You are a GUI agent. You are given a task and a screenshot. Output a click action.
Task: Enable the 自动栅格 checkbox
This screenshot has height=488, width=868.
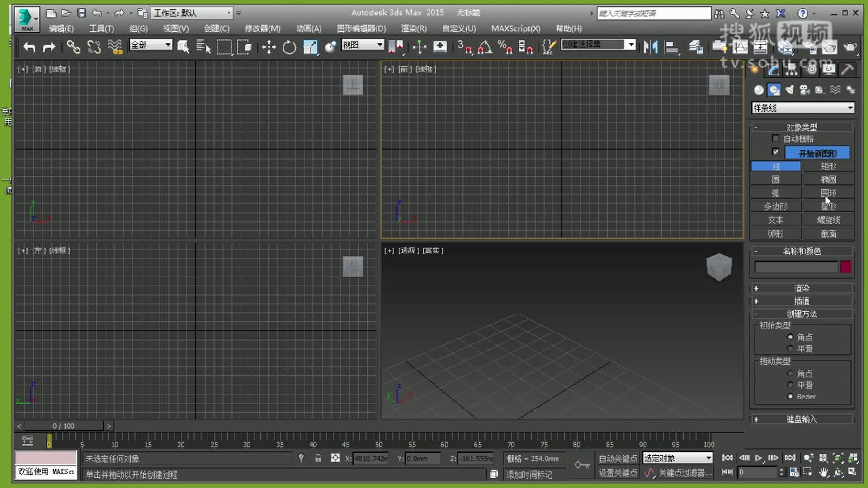coord(776,138)
